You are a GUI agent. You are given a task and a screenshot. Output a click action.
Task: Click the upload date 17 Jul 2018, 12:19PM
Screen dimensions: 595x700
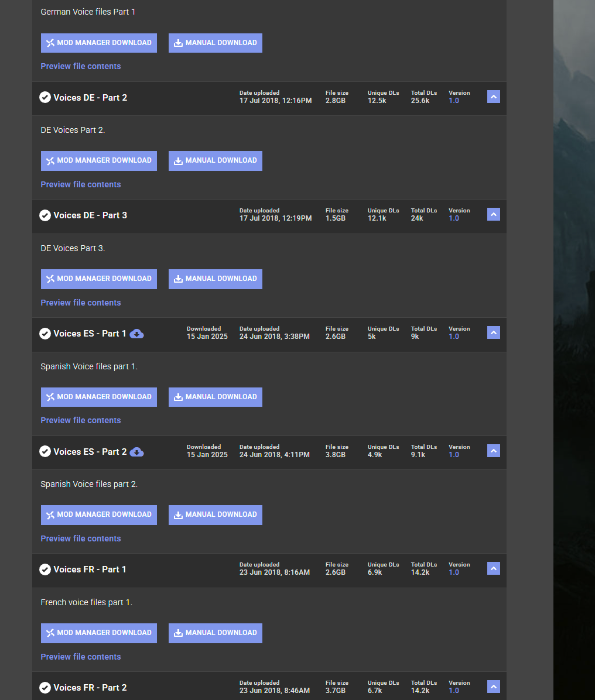276,218
